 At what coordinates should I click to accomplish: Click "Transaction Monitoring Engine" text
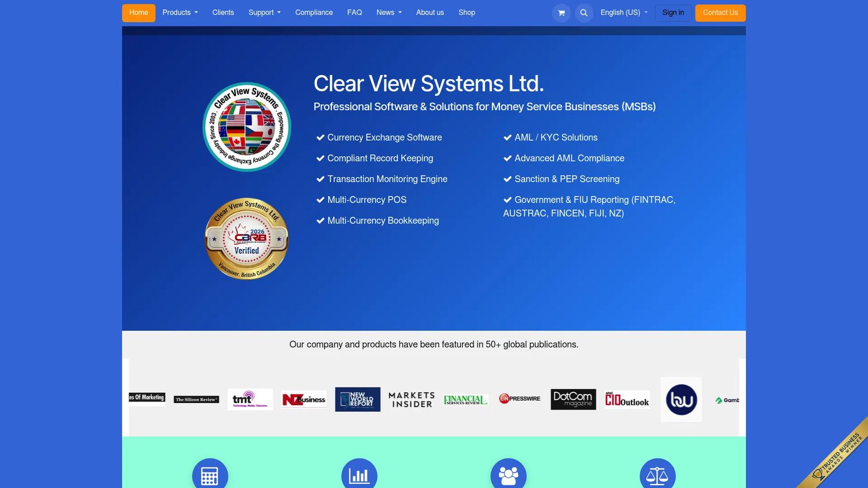[x=388, y=179]
